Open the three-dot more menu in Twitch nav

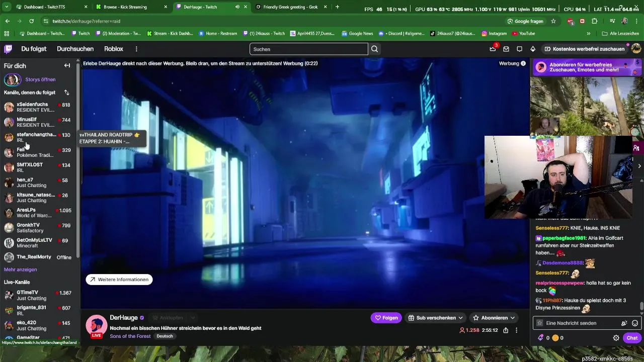click(x=136, y=49)
